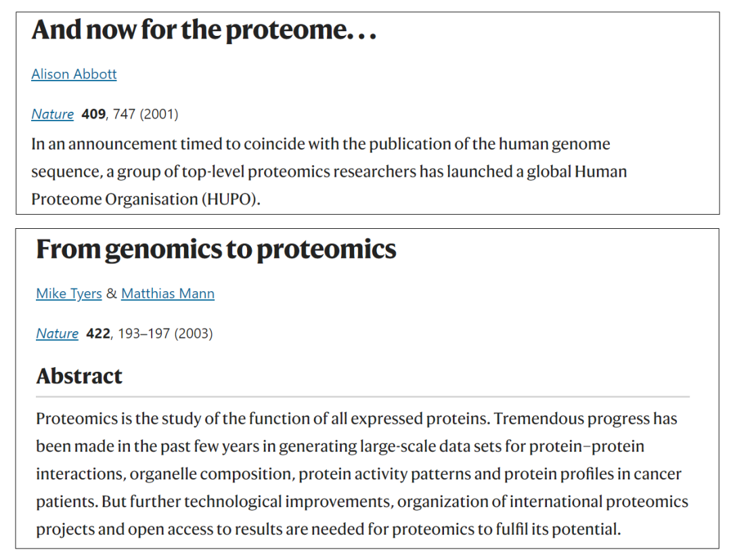The width and height of the screenshot is (731, 560).
Task: Click the Abstract section heading
Action: (x=79, y=376)
